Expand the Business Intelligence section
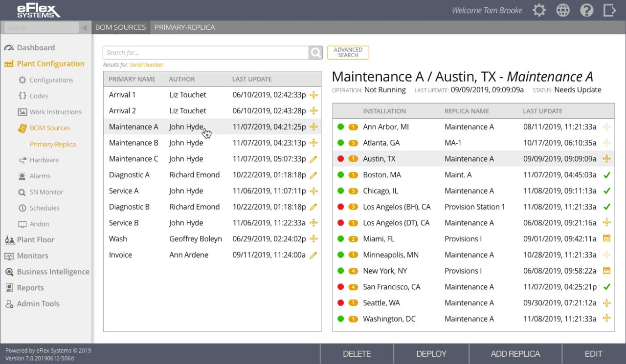Image resolution: width=626 pixels, height=364 pixels. tap(53, 272)
